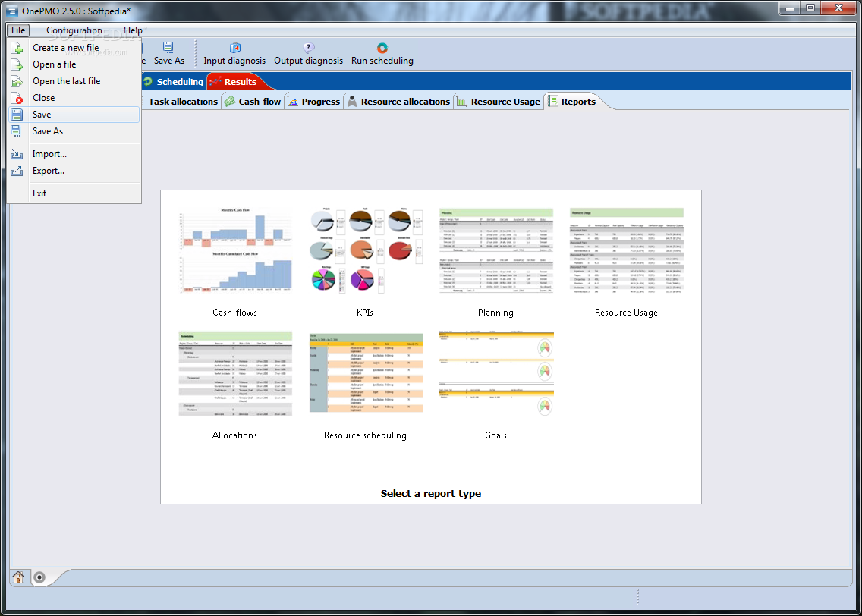Click the Planning caption text
This screenshot has width=862, height=616.
495,312
